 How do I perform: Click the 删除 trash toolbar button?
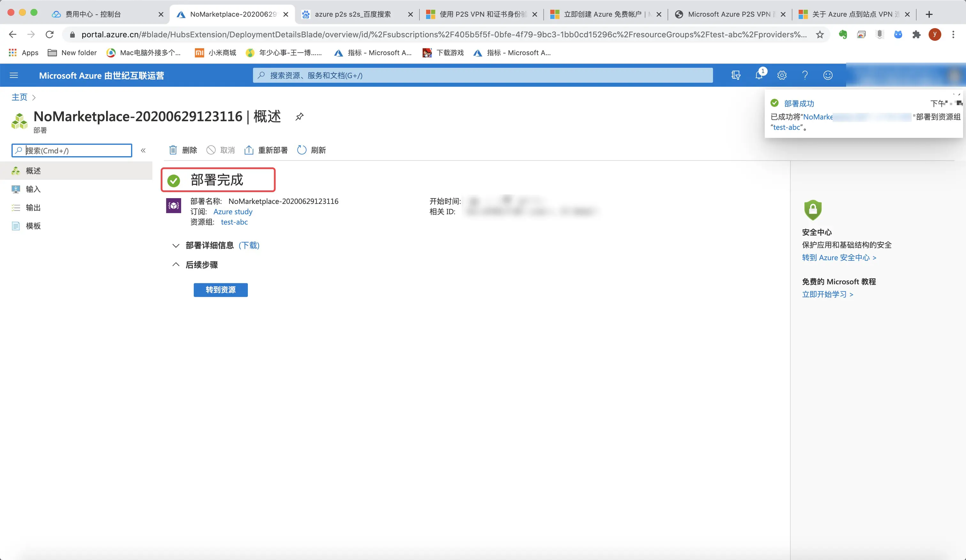183,150
